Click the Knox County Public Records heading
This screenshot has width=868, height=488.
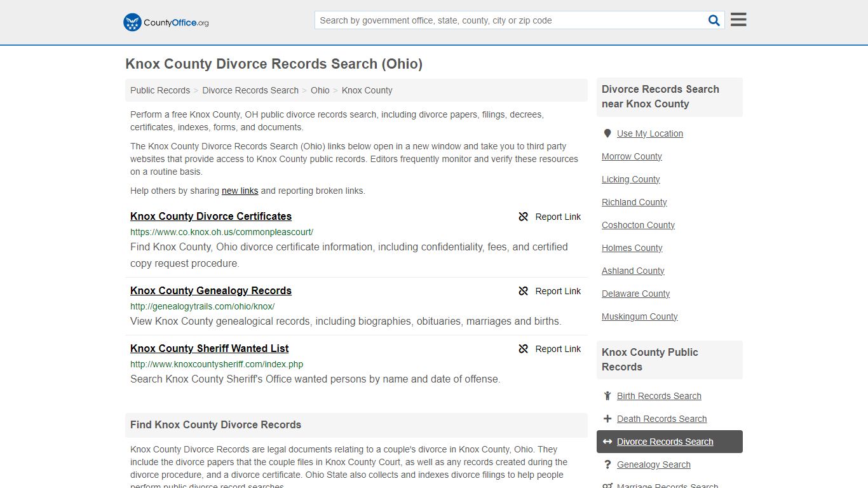[650, 360]
